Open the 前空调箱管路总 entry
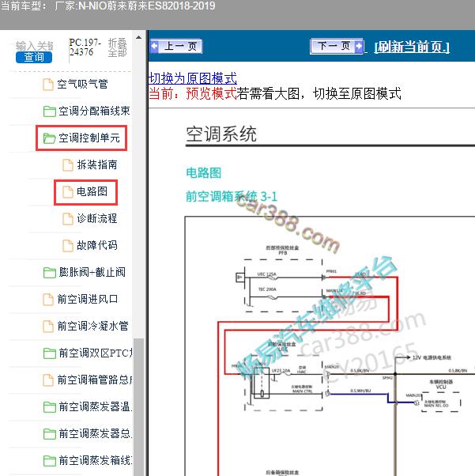Viewport: 475px width, 476px height. 94,380
